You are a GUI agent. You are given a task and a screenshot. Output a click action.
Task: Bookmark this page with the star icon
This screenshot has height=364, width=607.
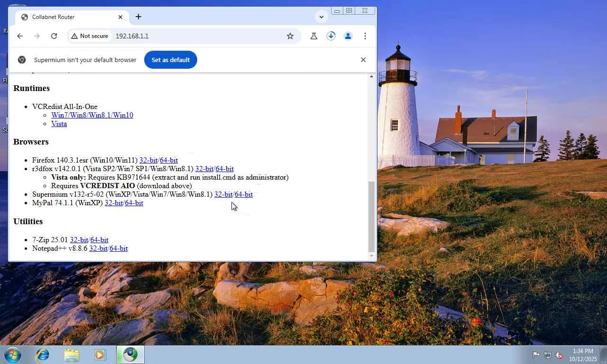tap(290, 36)
